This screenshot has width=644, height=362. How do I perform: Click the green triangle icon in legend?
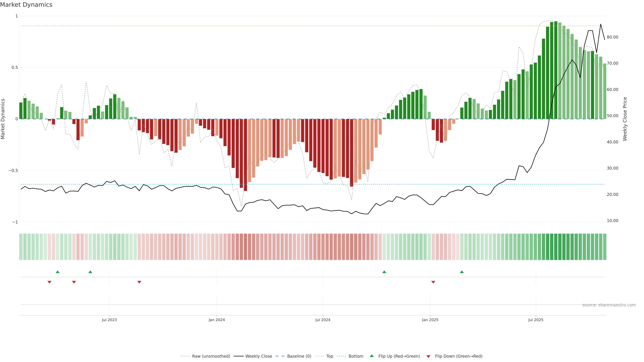[372, 356]
